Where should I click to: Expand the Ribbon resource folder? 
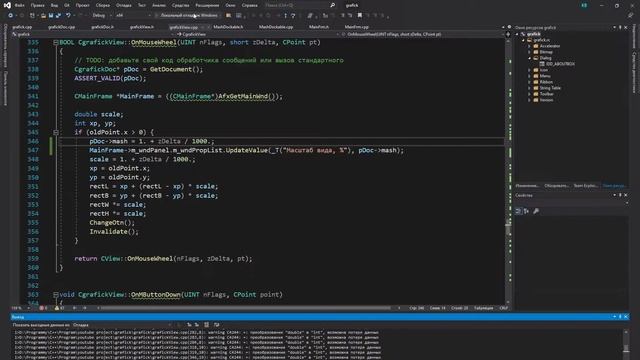pyautogui.click(x=529, y=82)
